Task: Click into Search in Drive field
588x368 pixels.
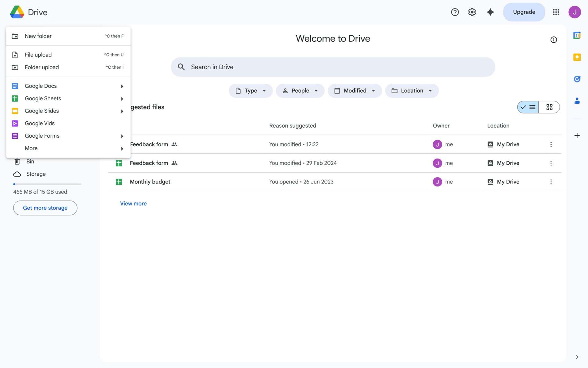Action: 333,67
